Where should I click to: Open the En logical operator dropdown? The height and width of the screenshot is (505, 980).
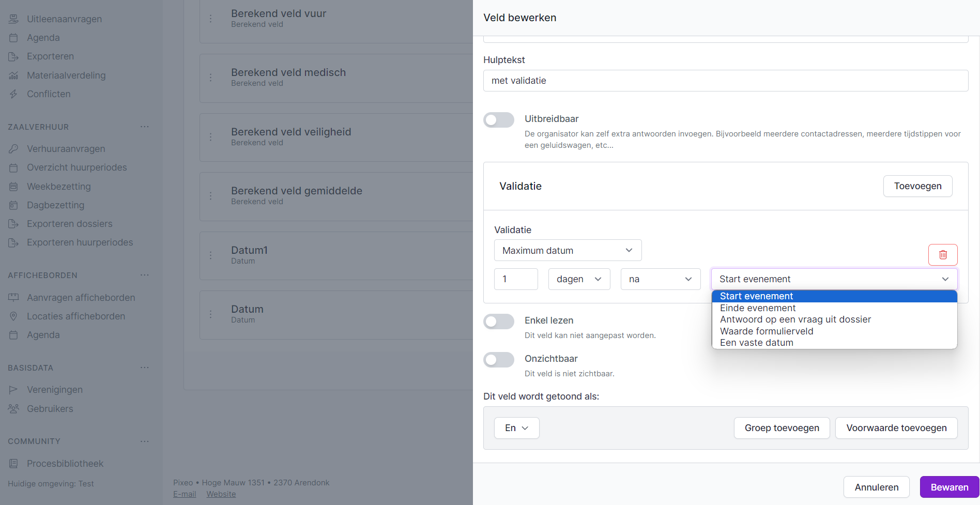516,428
